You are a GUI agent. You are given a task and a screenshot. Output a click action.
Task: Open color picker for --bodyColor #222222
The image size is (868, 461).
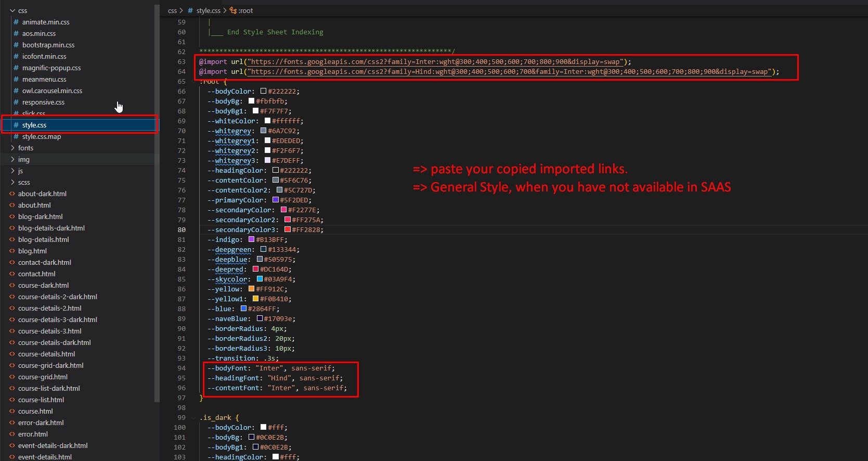(x=263, y=91)
